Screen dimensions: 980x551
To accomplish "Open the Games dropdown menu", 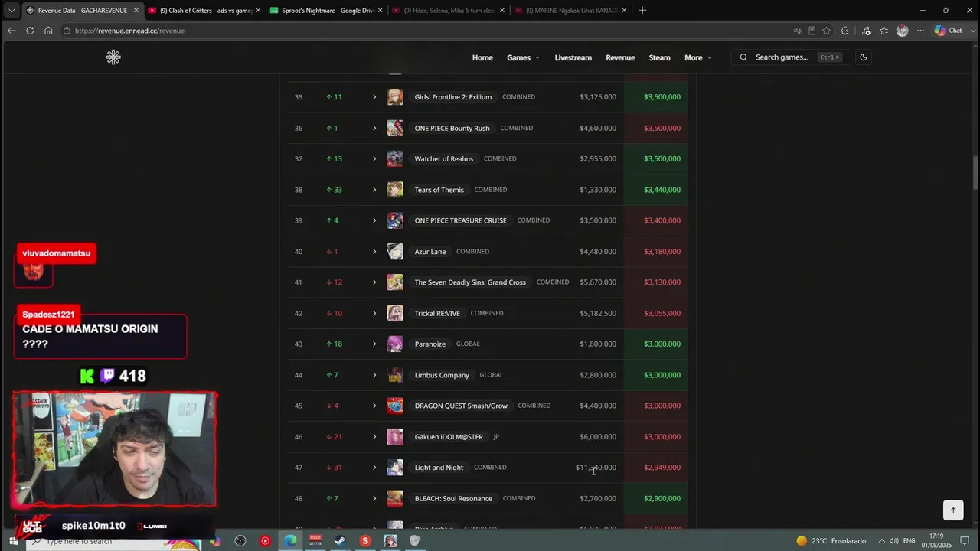I will [x=523, y=57].
